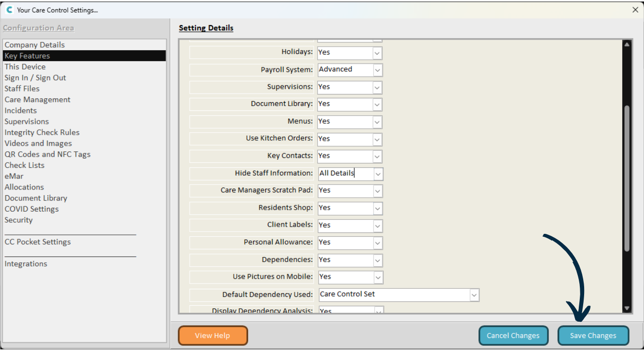Go to QR Codes and NFC Tags
The width and height of the screenshot is (644, 351).
point(47,154)
